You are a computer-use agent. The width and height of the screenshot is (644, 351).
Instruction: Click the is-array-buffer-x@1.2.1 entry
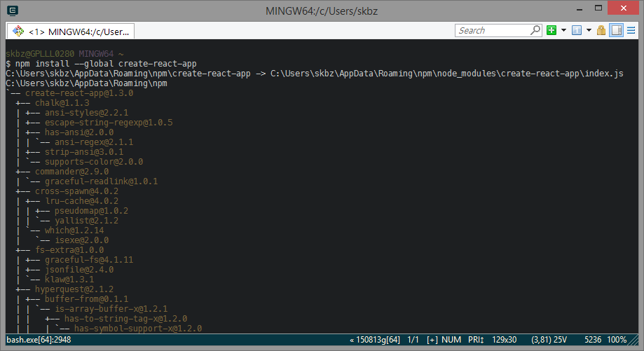(111, 309)
